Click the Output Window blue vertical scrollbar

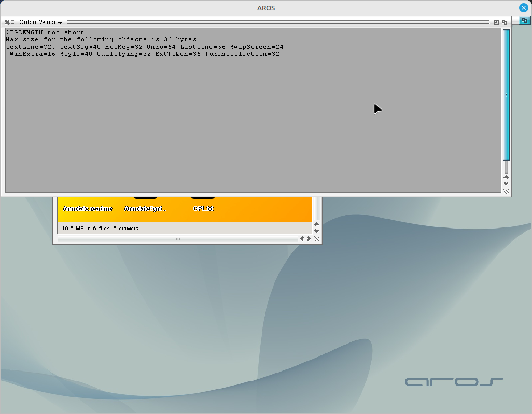point(506,94)
